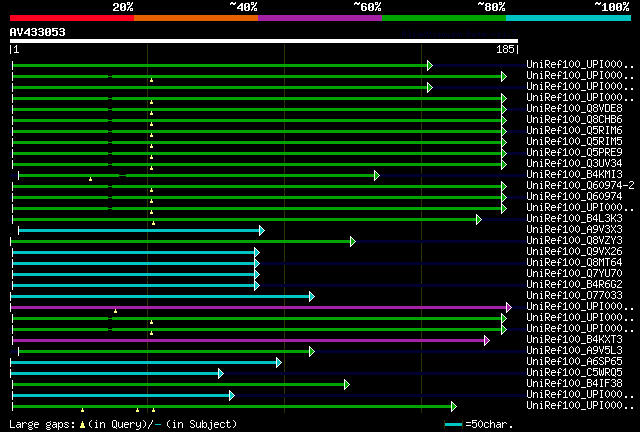Click the cyan ~100% identity legend segment
Screen dimensions: 640x432
(569, 18)
